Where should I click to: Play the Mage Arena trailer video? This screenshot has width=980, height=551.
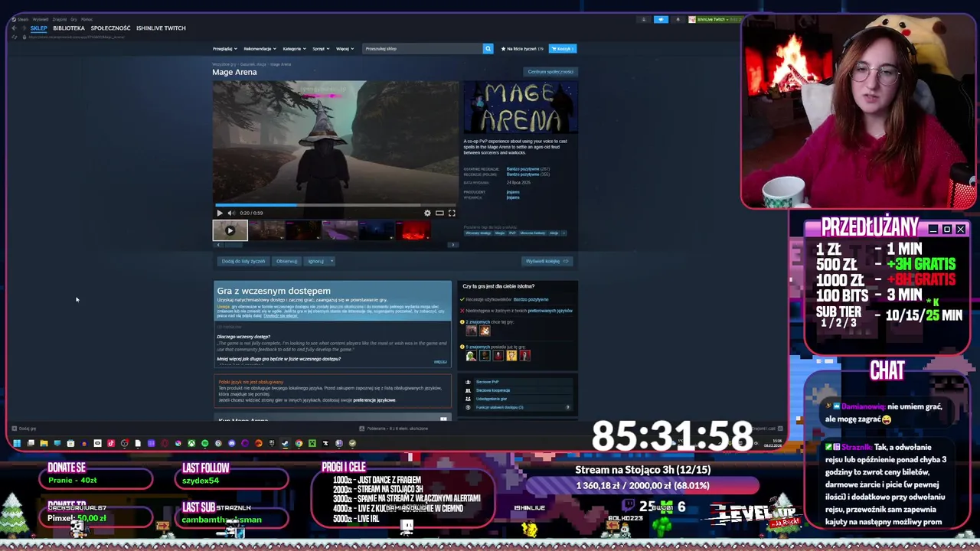pyautogui.click(x=219, y=214)
